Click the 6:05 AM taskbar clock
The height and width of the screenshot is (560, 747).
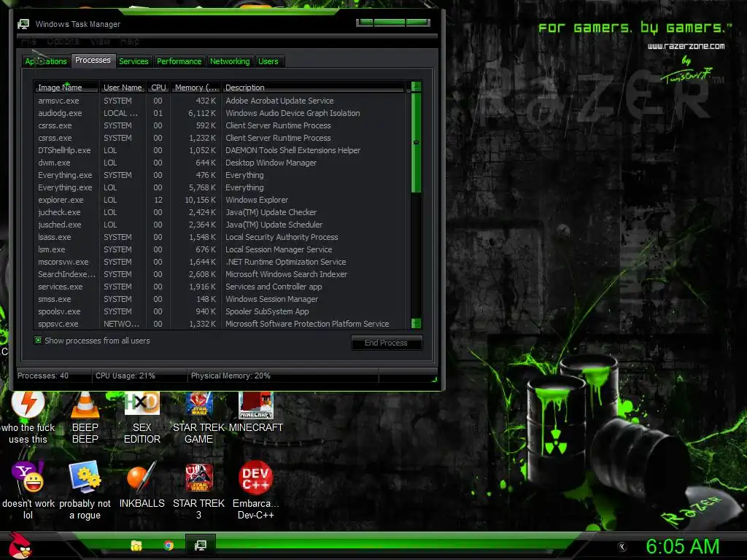pos(683,546)
